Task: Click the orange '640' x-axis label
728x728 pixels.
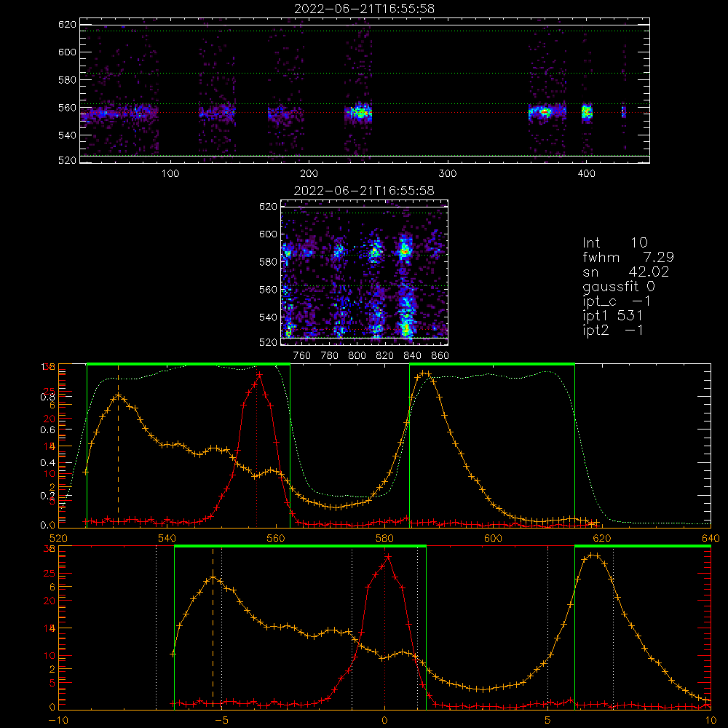Action: coord(711,538)
